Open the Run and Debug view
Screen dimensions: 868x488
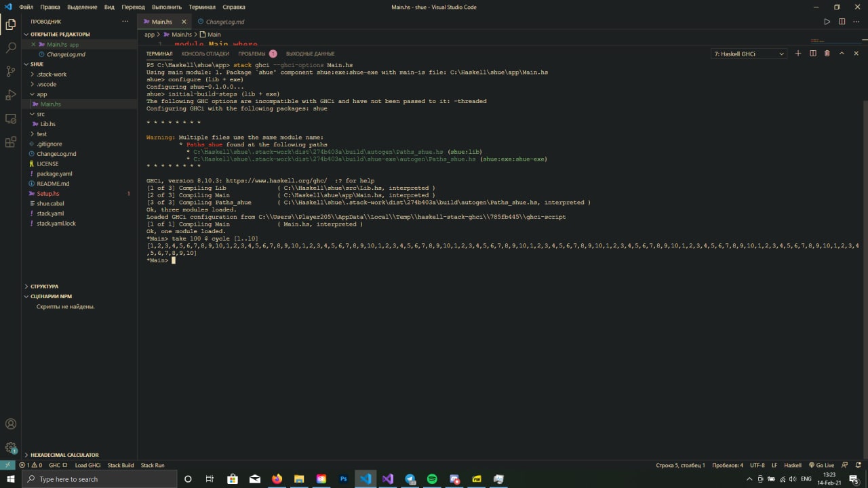(x=10, y=95)
